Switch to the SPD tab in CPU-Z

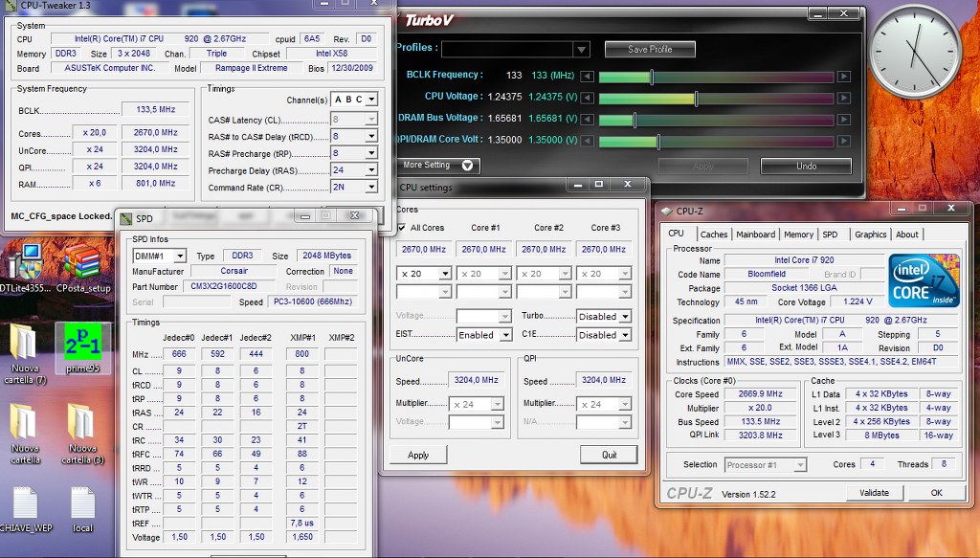(830, 234)
